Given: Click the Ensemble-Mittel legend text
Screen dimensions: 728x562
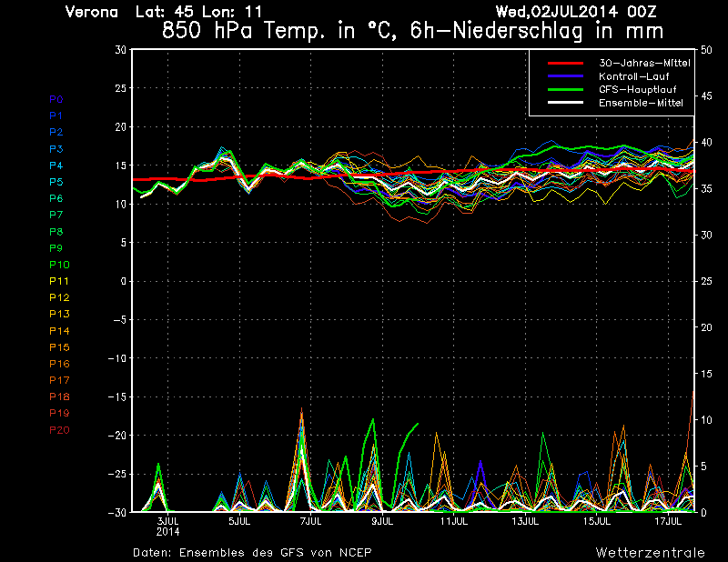Looking at the screenshot, I should point(641,103).
